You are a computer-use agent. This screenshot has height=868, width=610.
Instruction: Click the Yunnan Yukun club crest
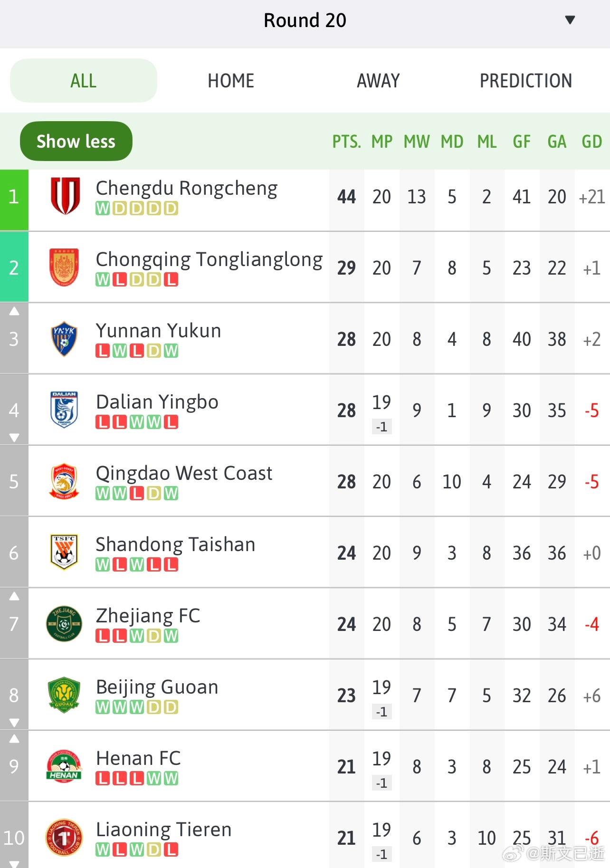tap(64, 339)
